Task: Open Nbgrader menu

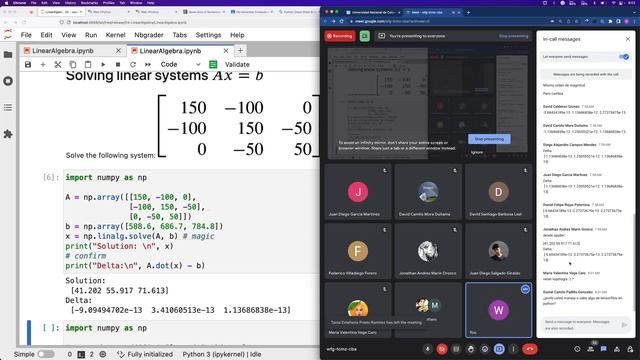Action: (149, 35)
